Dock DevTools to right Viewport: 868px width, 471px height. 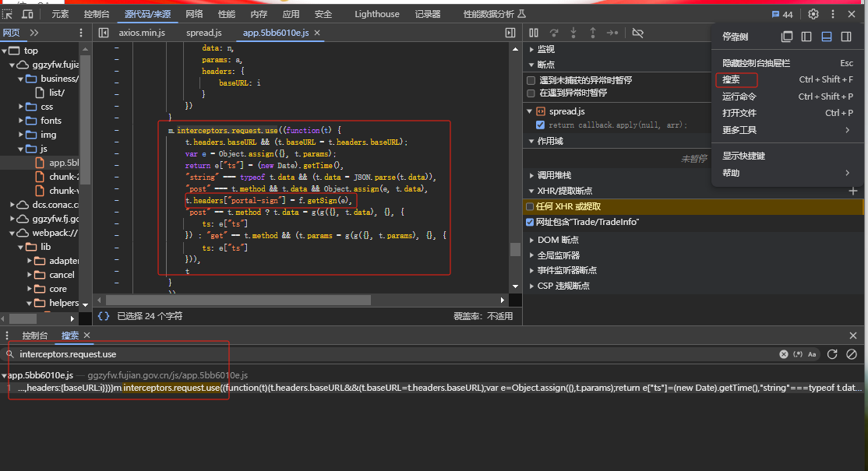tap(846, 37)
